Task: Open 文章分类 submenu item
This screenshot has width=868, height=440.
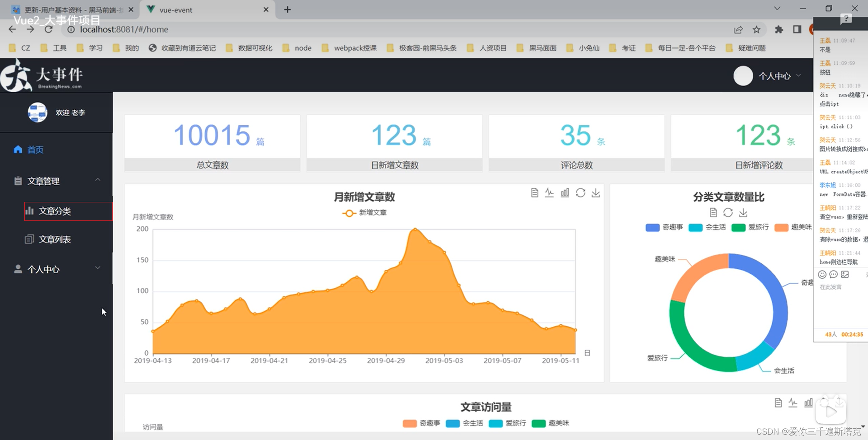Action: point(68,211)
